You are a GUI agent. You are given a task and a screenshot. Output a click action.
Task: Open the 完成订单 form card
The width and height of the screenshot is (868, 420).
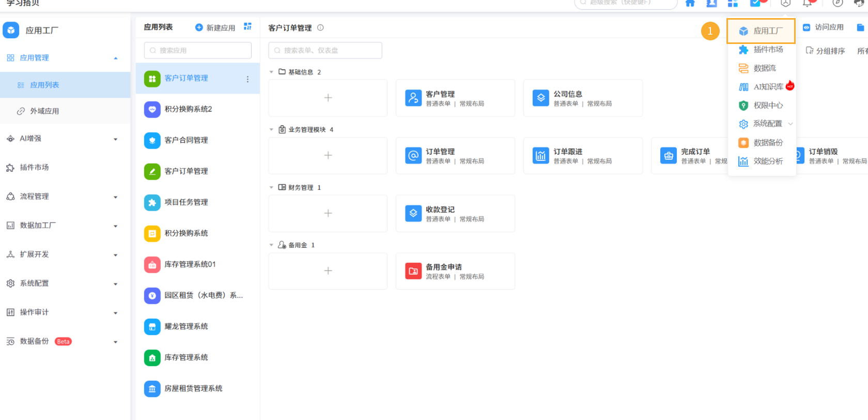pyautogui.click(x=689, y=156)
